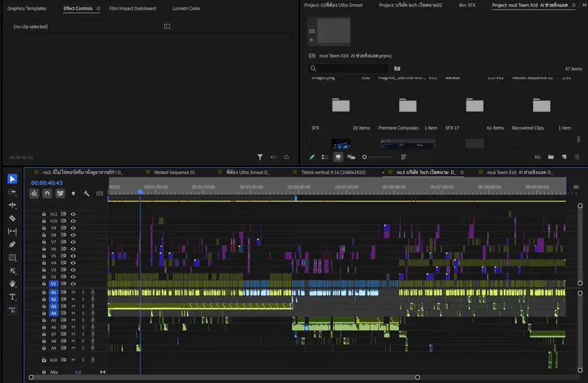Select the Selection tool arrow

[x=12, y=179]
